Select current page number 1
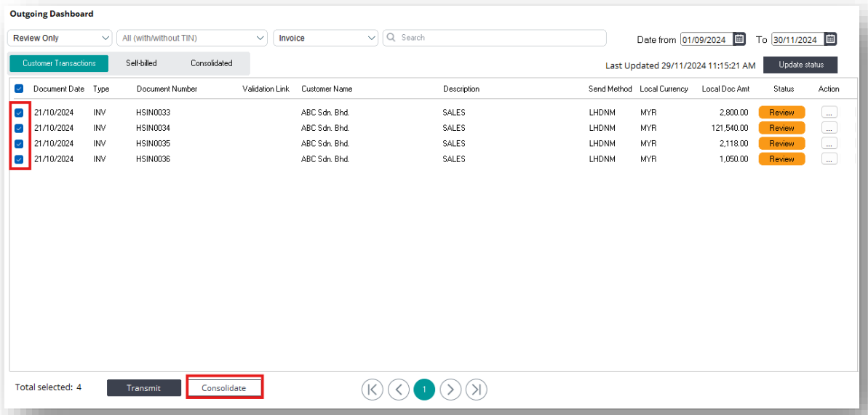868x415 pixels. click(x=424, y=390)
